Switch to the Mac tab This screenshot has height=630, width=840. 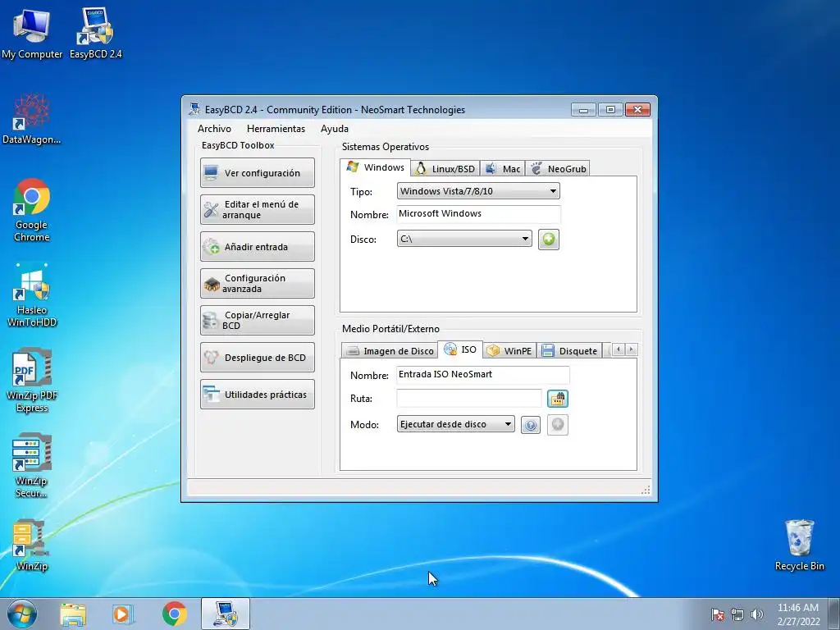pyautogui.click(x=503, y=169)
